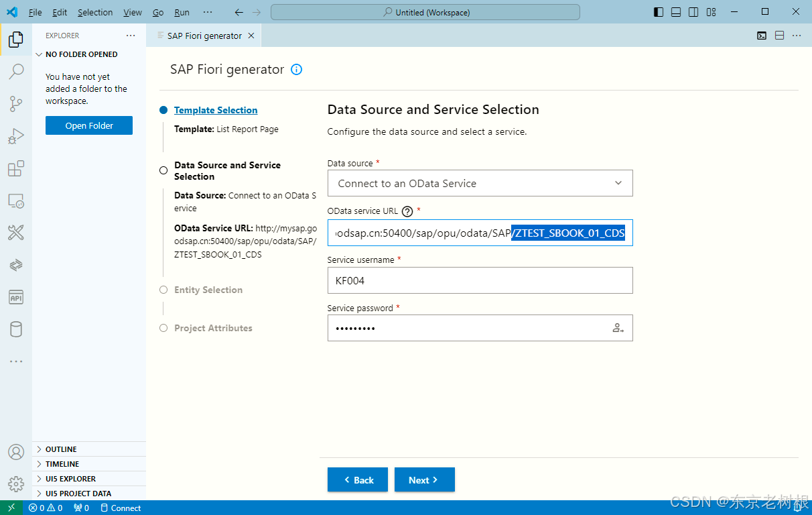Show more menu items ellipsis in menu bar
The width and height of the screenshot is (812, 515).
point(208,12)
